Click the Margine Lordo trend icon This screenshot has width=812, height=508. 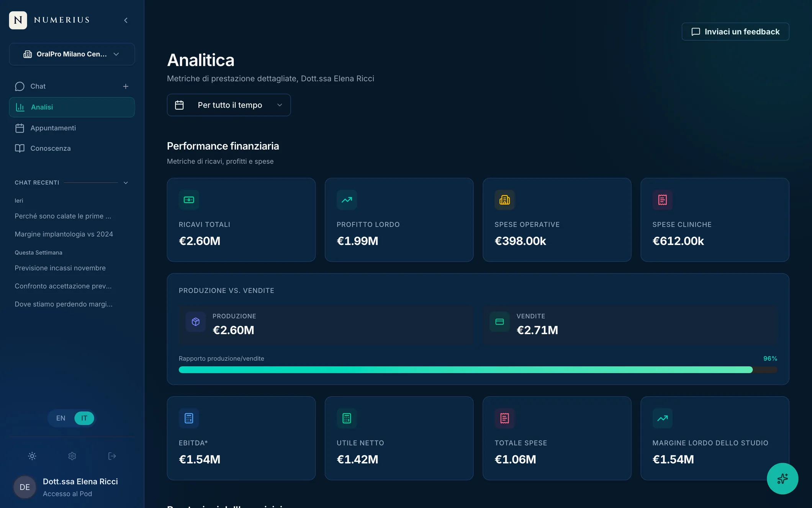(x=663, y=418)
